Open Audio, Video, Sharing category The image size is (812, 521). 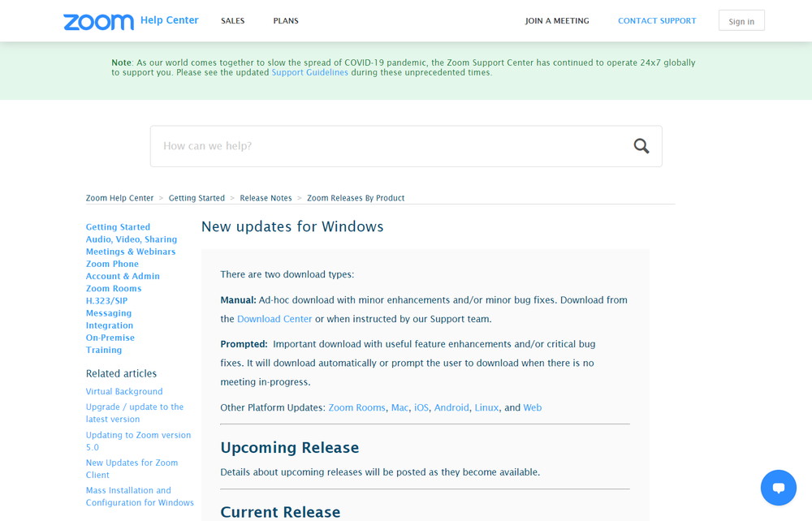click(132, 239)
